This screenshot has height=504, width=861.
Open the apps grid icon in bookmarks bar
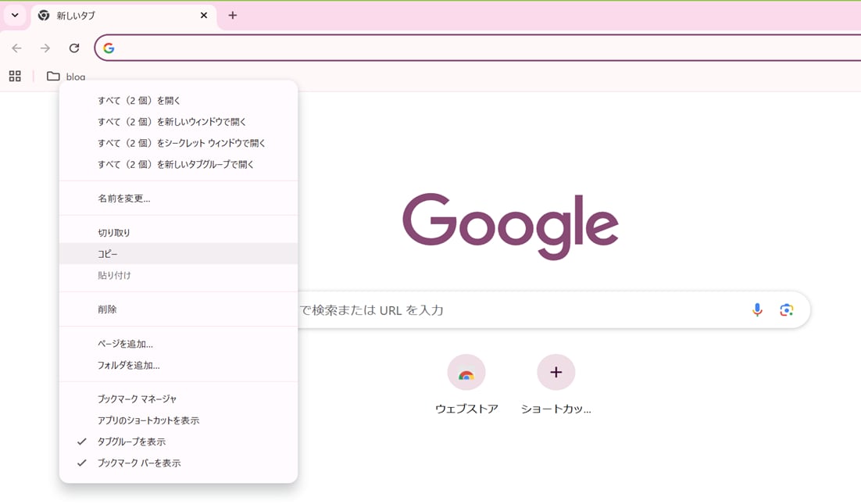point(15,77)
